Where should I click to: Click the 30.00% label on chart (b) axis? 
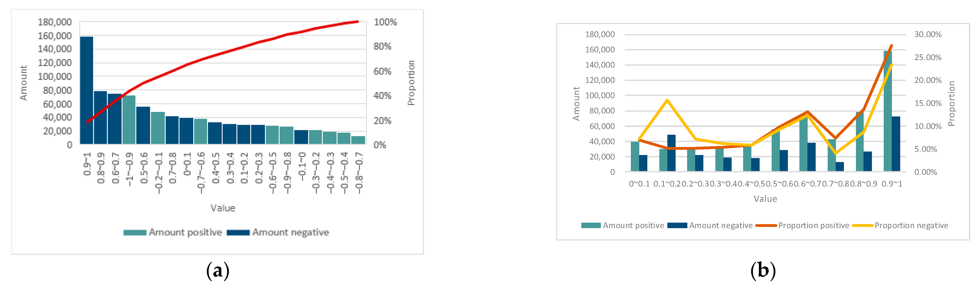(x=928, y=35)
